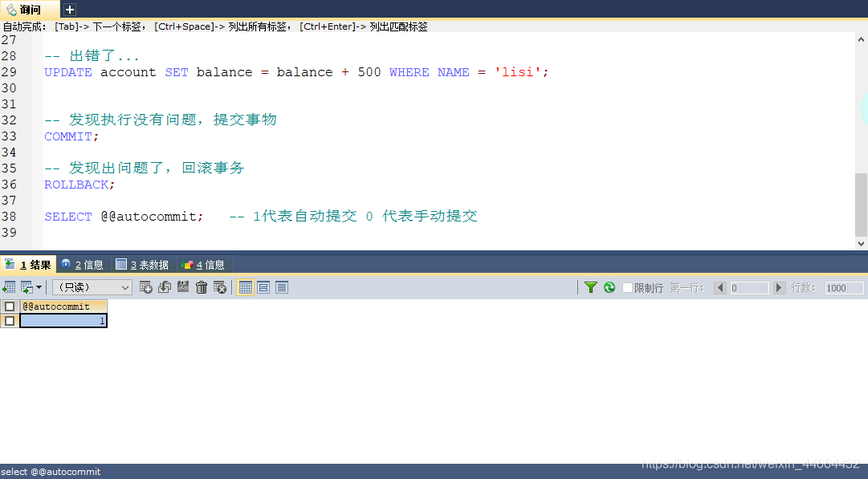Switch to grid view mode icon
The width and height of the screenshot is (868, 479).
click(x=245, y=287)
